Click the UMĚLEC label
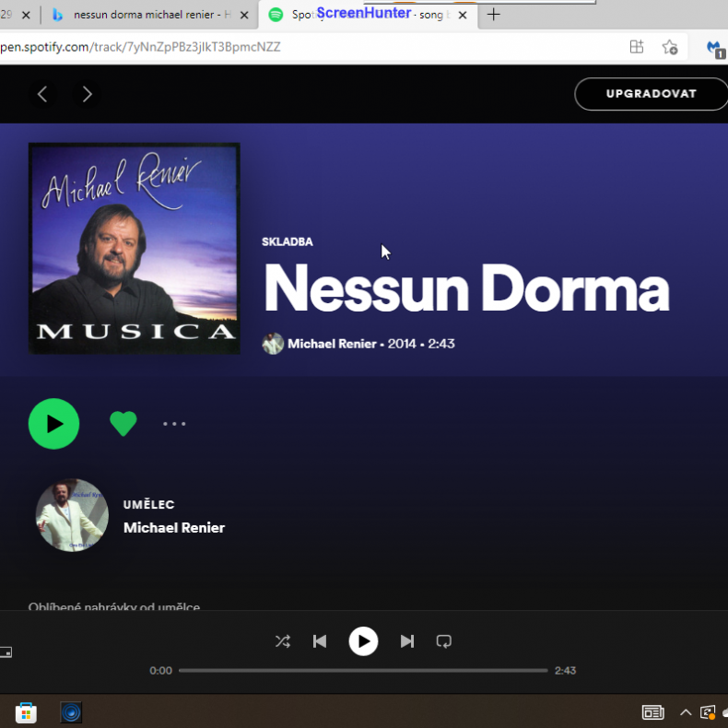This screenshot has height=728, width=728. tap(148, 504)
